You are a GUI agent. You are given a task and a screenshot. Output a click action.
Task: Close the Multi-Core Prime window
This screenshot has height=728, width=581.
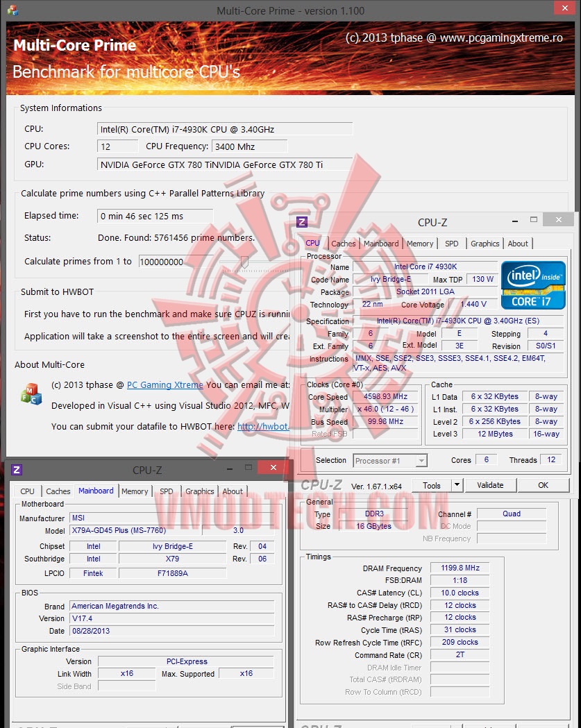coord(565,8)
